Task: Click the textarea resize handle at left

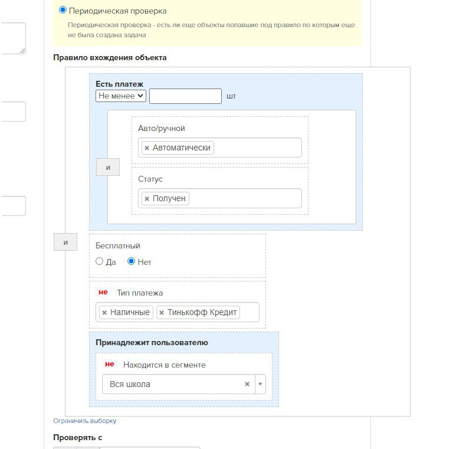Action: pyautogui.click(x=22, y=51)
